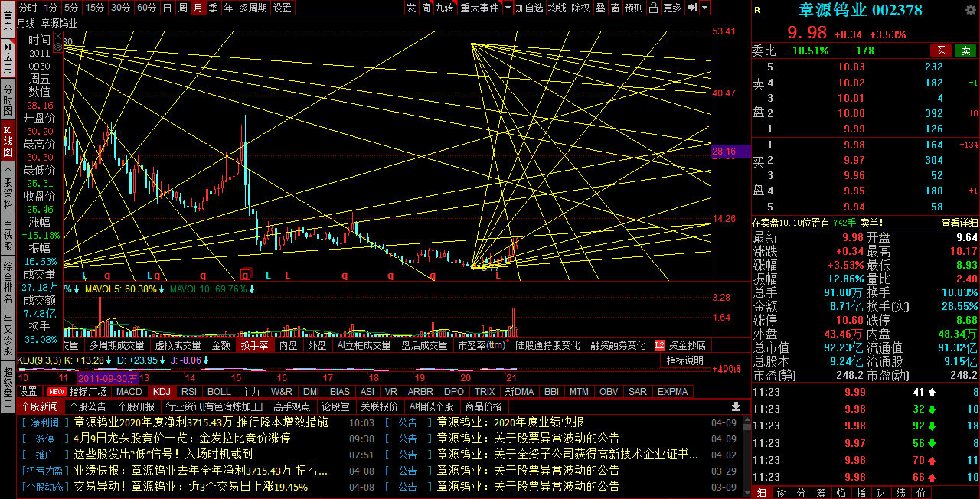The height and width of the screenshot is (499, 980).
Task: Click the collapse arrow icon above 应用 sidebar
Action: pyautogui.click(x=8, y=46)
